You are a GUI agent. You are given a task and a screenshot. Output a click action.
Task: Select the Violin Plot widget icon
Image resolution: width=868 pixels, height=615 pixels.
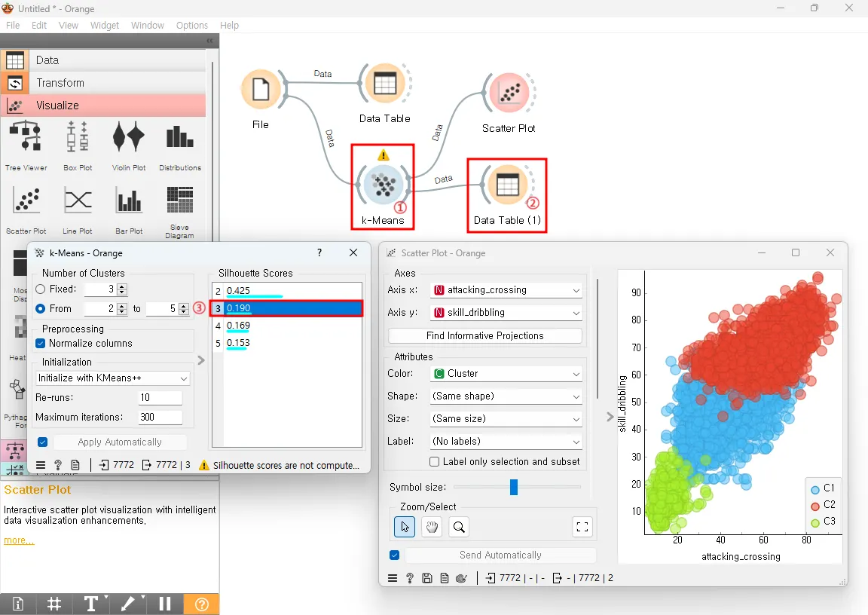pos(128,136)
